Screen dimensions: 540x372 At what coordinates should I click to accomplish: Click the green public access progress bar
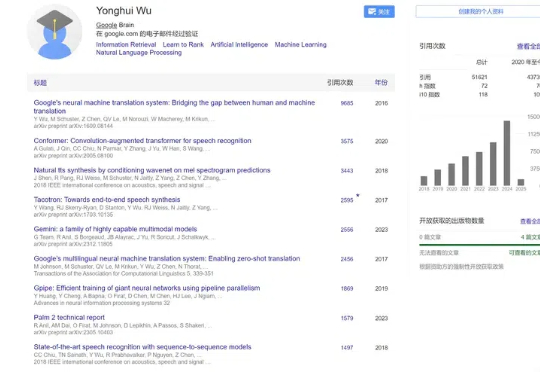coord(479,245)
